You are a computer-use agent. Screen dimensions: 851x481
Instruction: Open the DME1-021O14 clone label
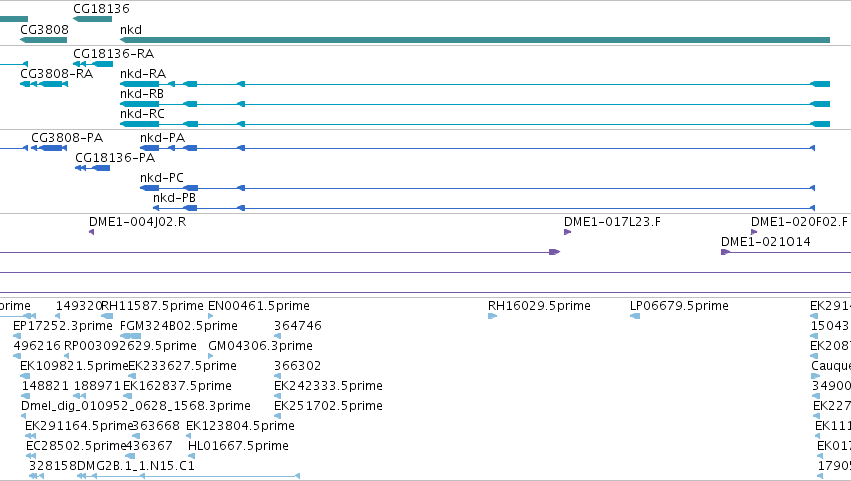(x=765, y=242)
